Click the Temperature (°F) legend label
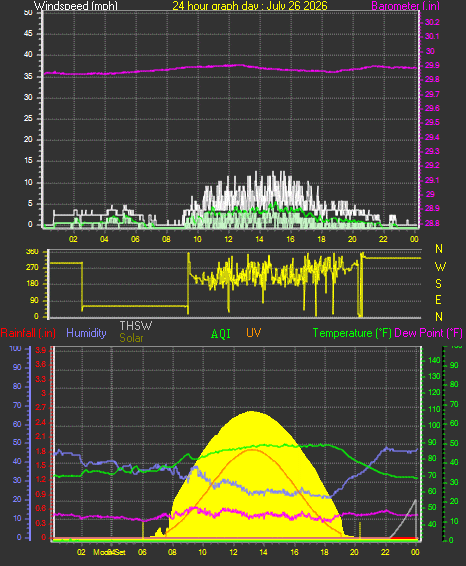466x566 pixels. pyautogui.click(x=352, y=333)
